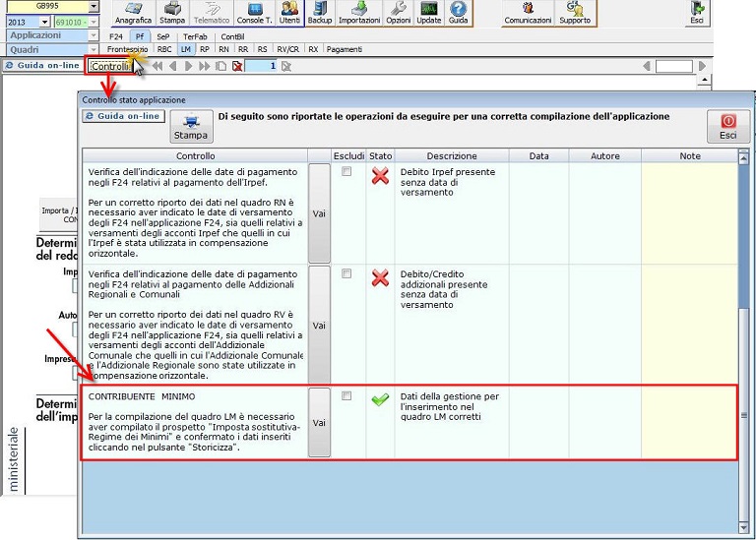
Task: Open the Anagrafica toolbar icon
Action: (x=133, y=13)
